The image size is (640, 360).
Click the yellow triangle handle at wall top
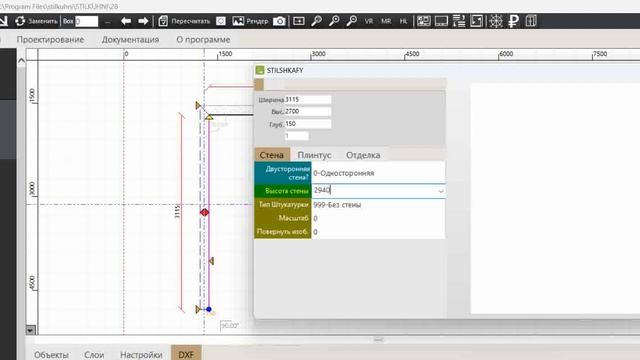[x=209, y=117]
